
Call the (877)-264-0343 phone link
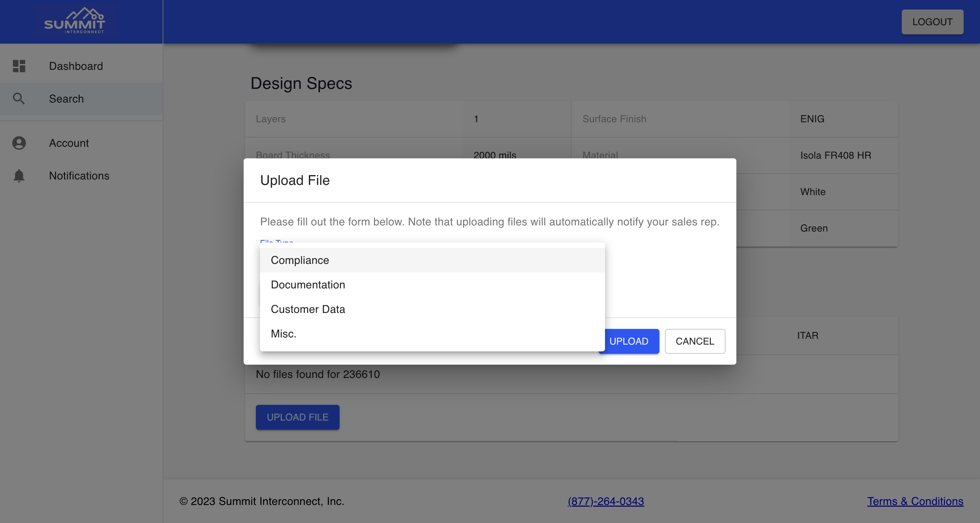click(606, 501)
